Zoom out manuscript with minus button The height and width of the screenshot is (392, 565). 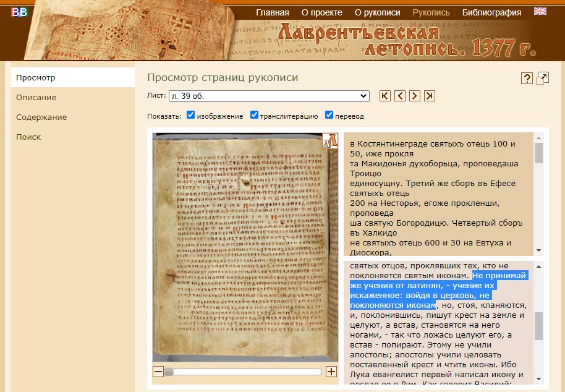pos(158,372)
